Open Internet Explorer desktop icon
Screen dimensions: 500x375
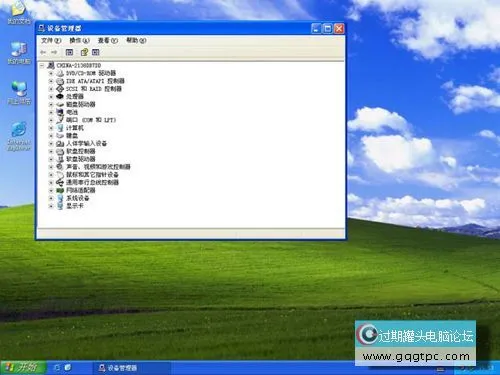(19, 136)
